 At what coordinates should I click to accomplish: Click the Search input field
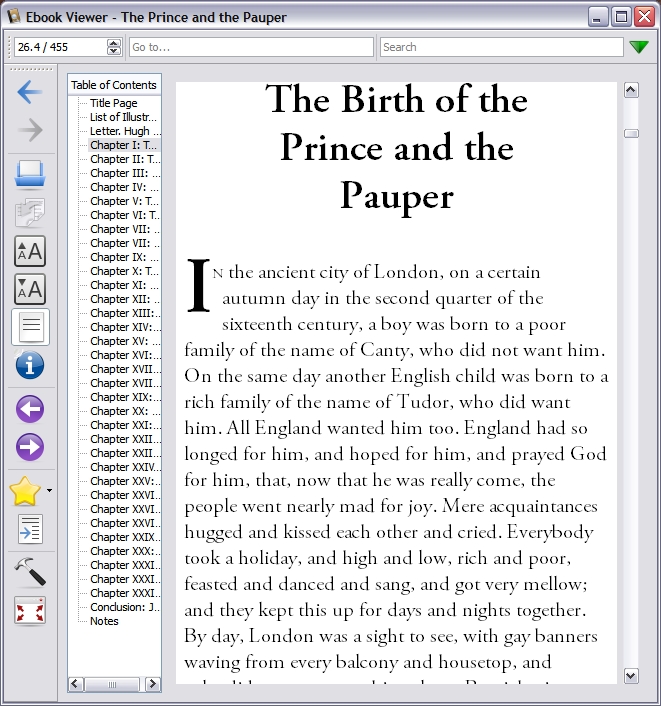coord(502,47)
